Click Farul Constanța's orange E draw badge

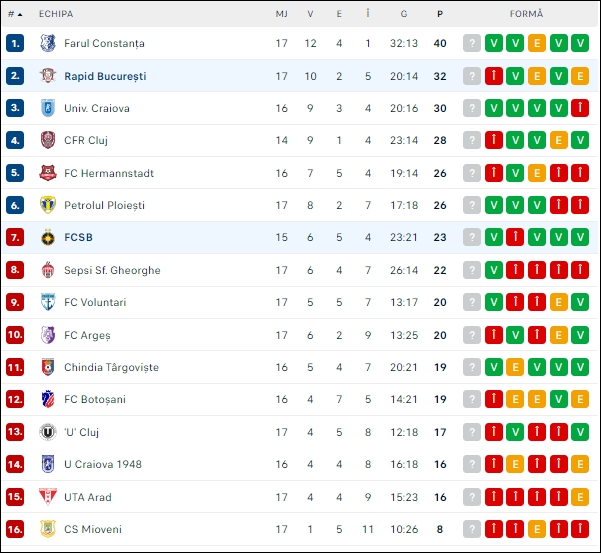click(537, 43)
